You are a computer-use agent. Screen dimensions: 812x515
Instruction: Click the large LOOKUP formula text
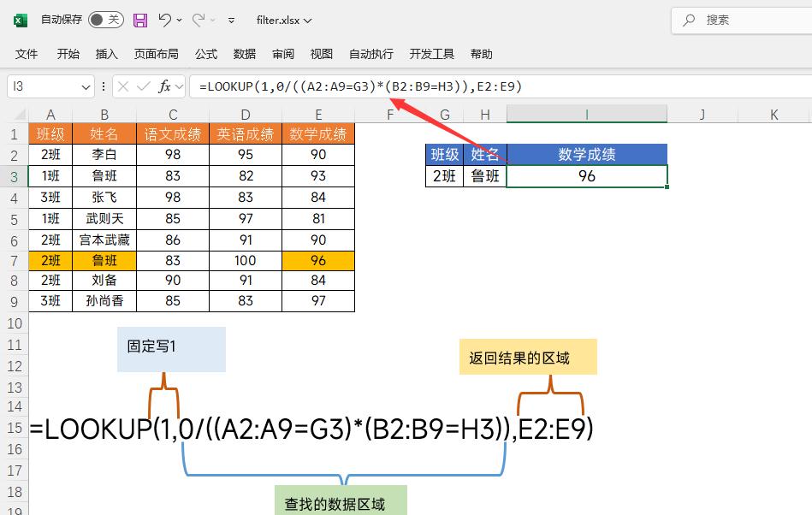click(311, 429)
